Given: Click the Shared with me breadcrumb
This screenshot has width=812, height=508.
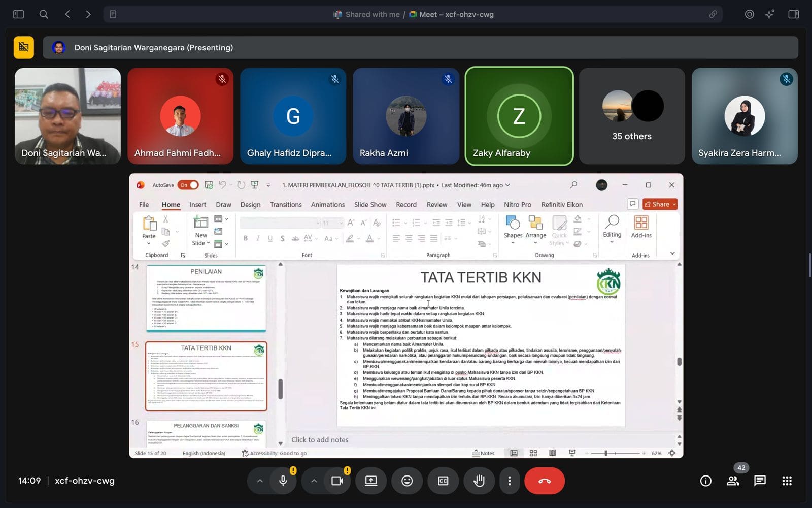Looking at the screenshot, I should point(372,14).
